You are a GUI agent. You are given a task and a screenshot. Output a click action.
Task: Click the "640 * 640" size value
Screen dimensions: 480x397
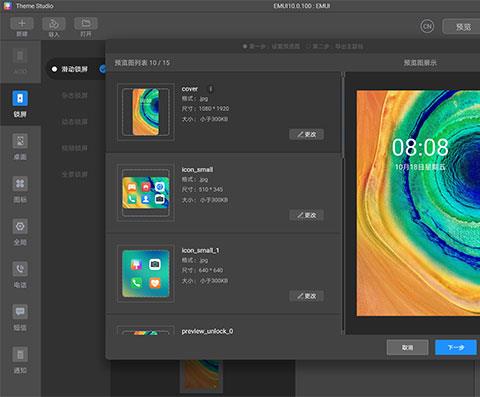211,270
